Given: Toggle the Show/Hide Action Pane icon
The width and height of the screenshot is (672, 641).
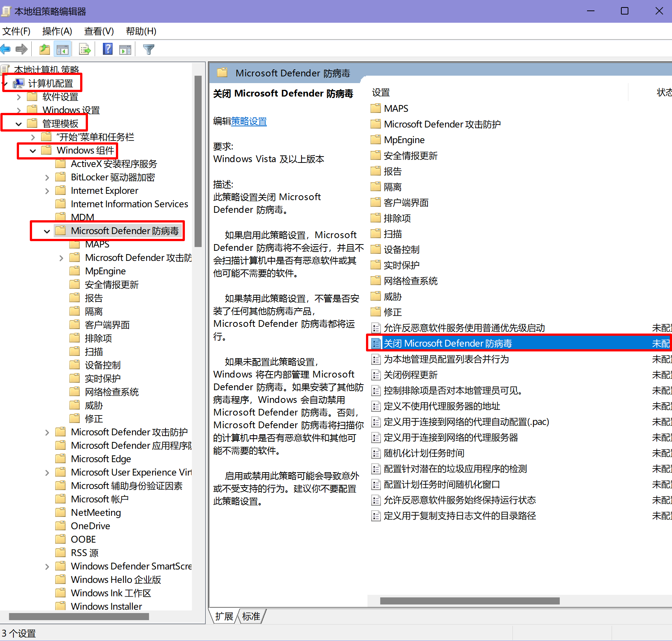Looking at the screenshot, I should pos(125,49).
